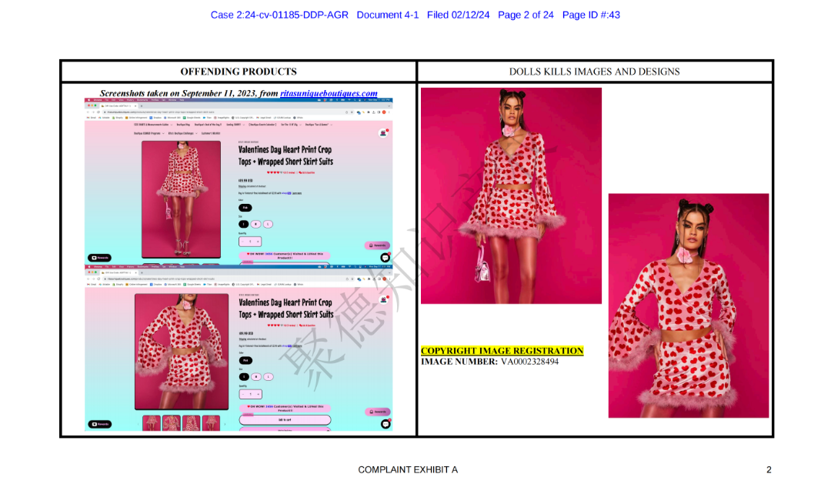Select size S in lower screenshot
Viewport: 831px width, 504px height.
pos(244,377)
